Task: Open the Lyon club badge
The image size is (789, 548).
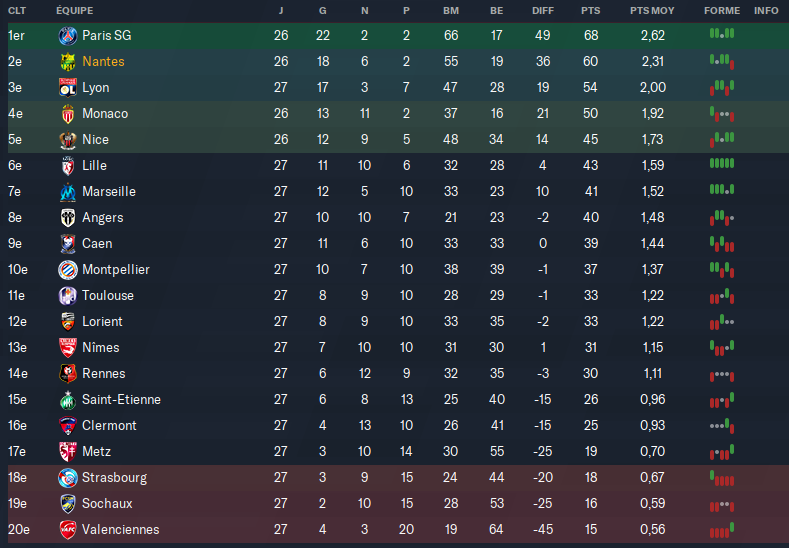Action: (67, 88)
